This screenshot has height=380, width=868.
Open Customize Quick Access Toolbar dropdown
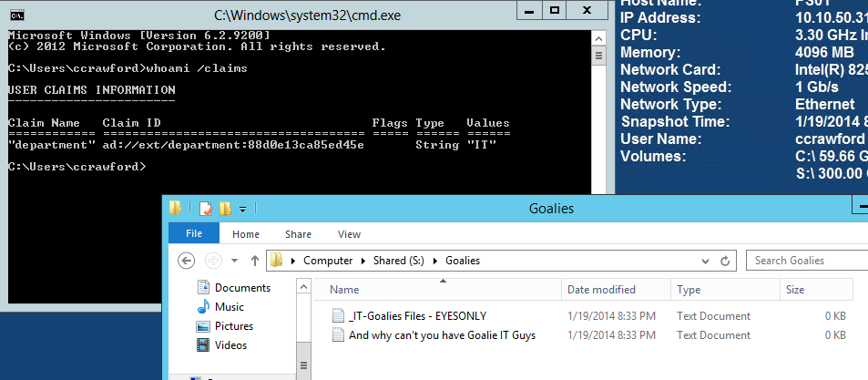click(x=243, y=209)
